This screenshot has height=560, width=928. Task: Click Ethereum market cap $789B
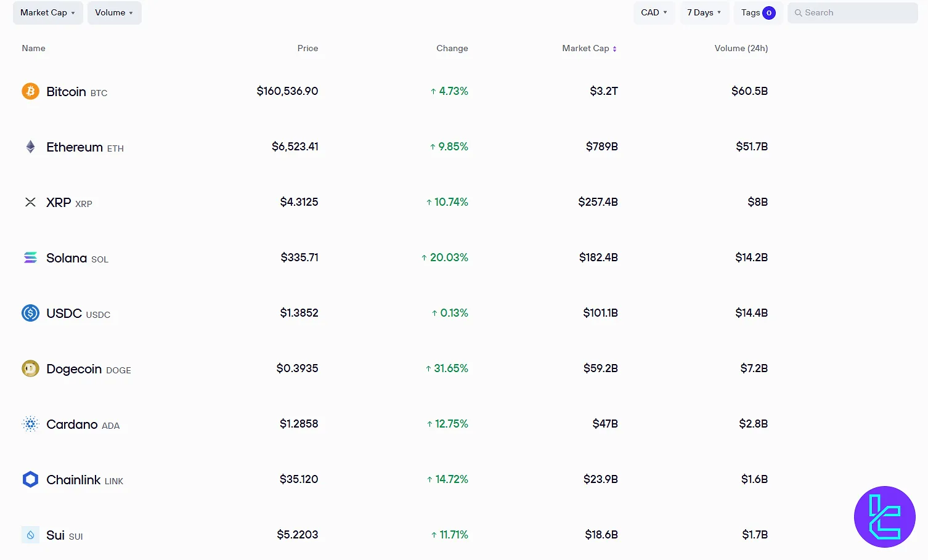pos(602,147)
